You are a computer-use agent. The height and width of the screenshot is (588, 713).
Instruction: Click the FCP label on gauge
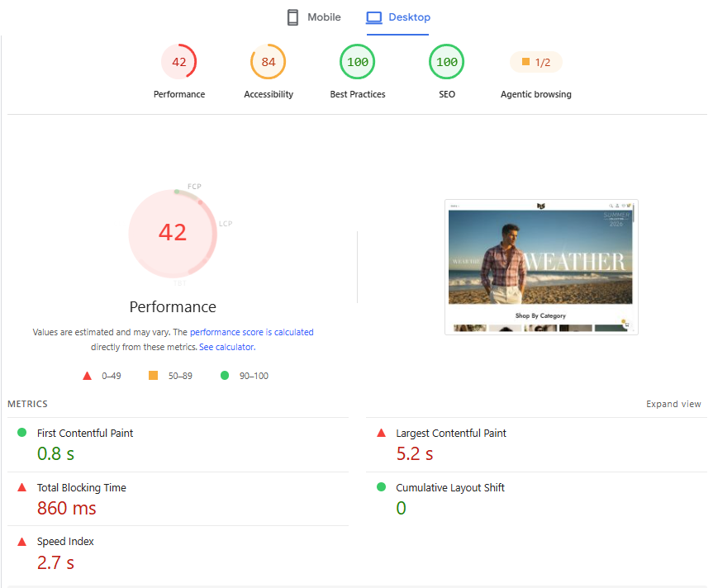pos(194,187)
